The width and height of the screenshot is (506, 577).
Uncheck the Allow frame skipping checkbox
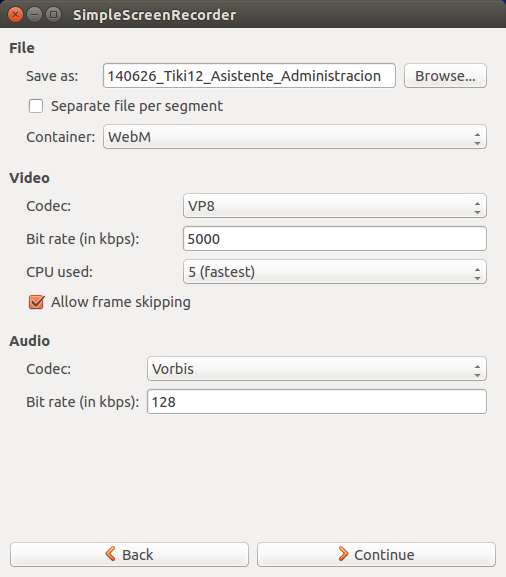click(36, 302)
